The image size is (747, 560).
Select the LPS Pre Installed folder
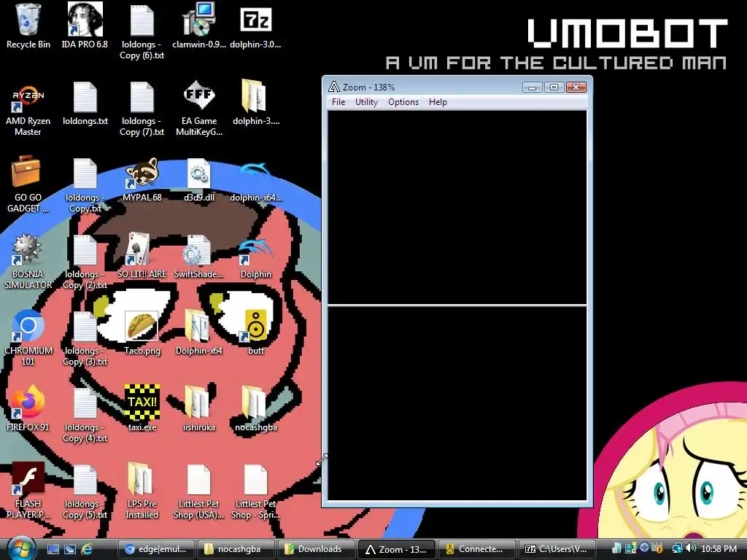tap(142, 491)
